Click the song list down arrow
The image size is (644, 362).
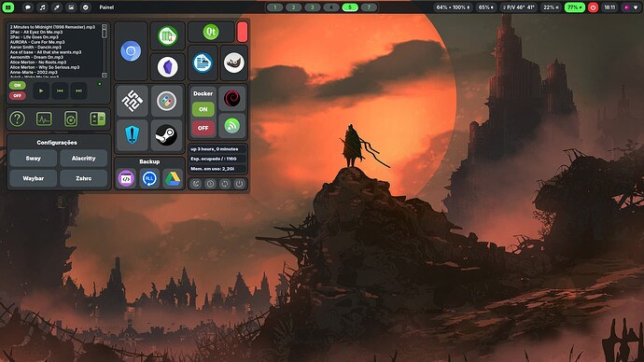click(x=105, y=76)
